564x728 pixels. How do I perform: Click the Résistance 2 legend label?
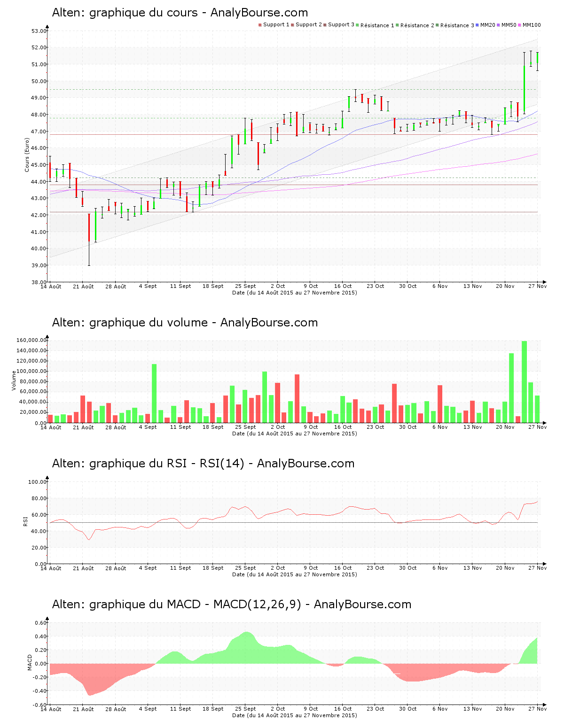(x=417, y=25)
